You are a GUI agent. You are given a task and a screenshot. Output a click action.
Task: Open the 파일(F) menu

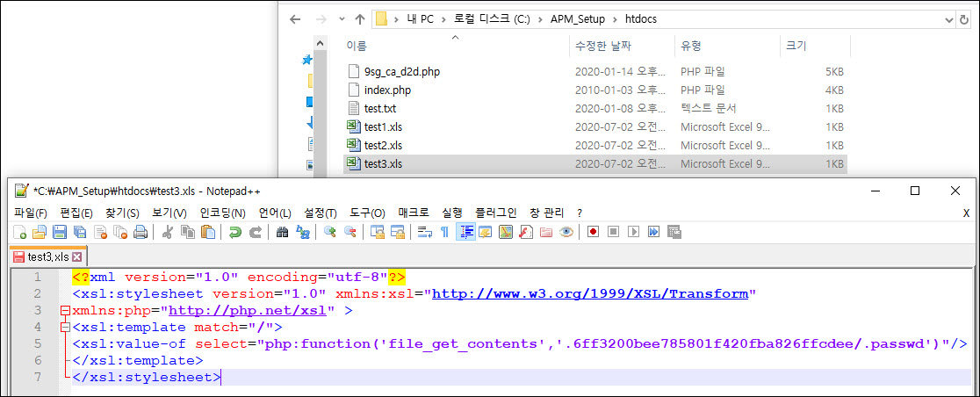click(31, 213)
